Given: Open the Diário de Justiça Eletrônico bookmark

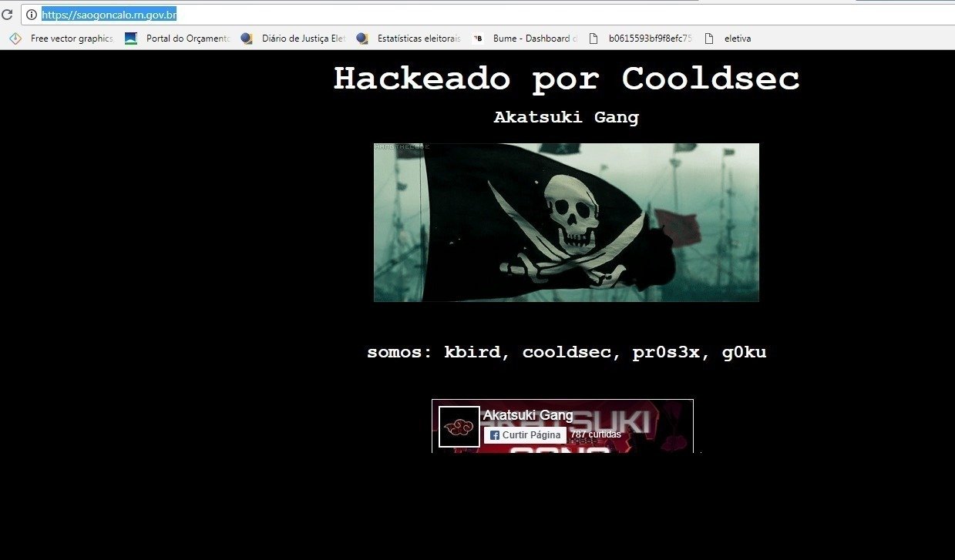Looking at the screenshot, I should [x=303, y=39].
